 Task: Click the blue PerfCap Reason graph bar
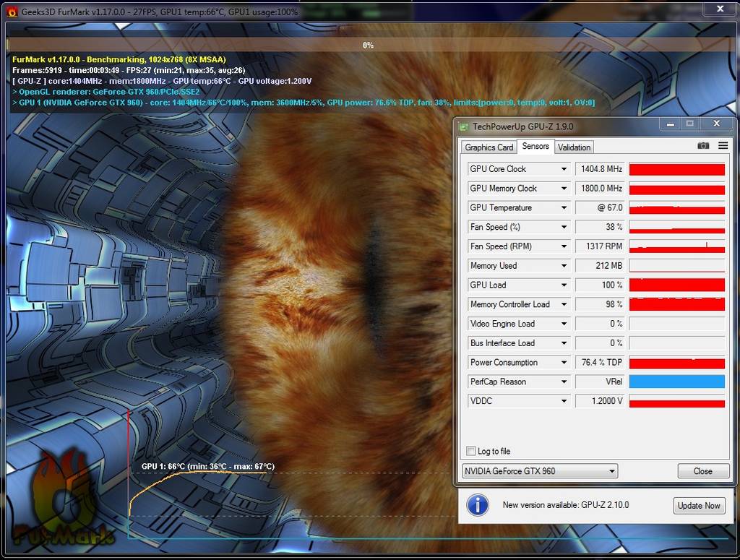(x=676, y=382)
